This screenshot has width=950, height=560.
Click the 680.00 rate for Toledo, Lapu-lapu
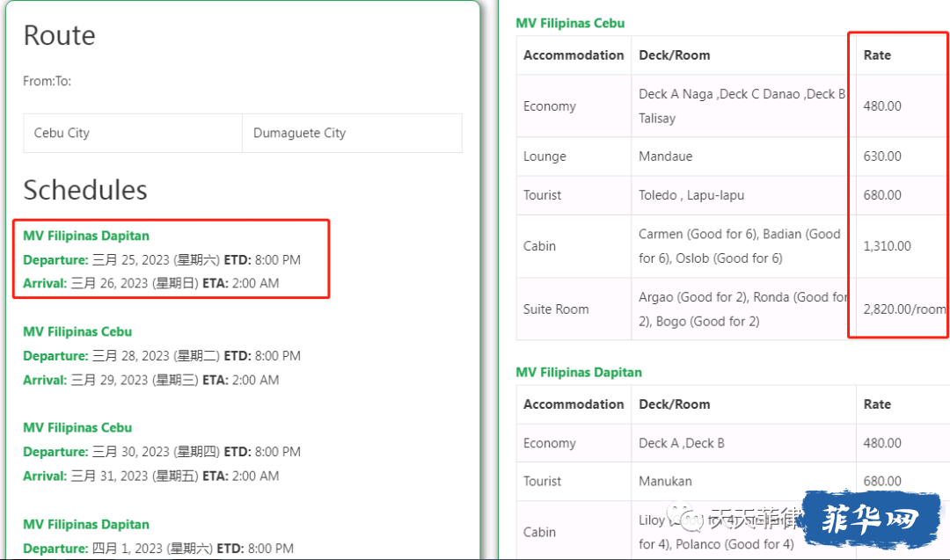[x=902, y=195]
